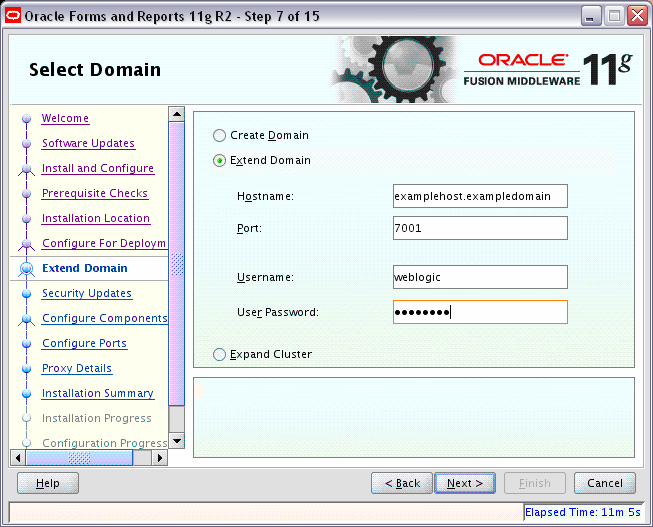The height and width of the screenshot is (527, 653).
Task: Go to Software Updates step
Action: (x=88, y=143)
